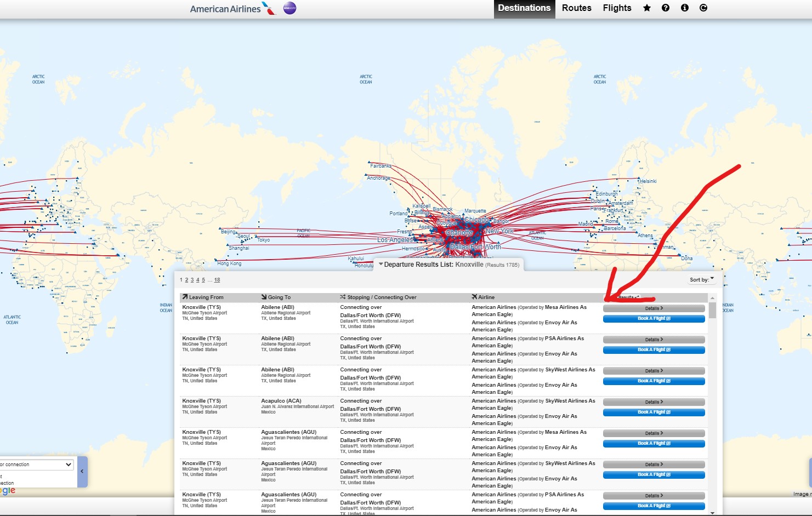The height and width of the screenshot is (516, 812).
Task: Click the Going To arrow icon
Action: [264, 297]
